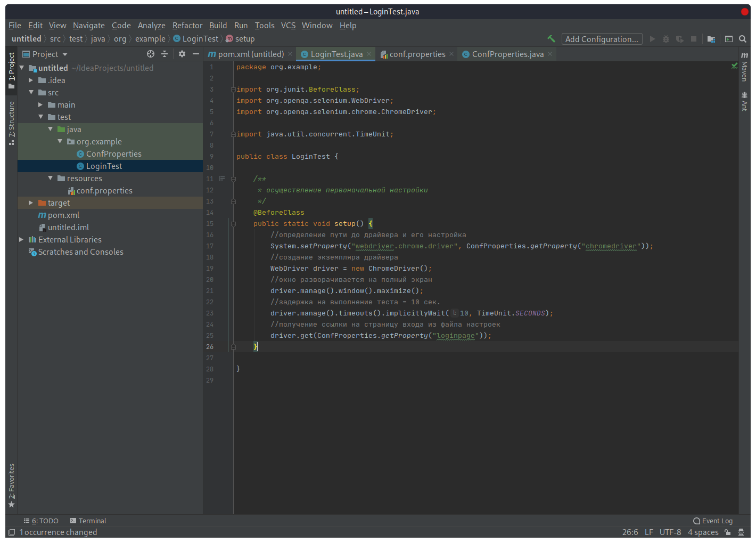Click the green inspection checkmark indicator

[x=734, y=66]
